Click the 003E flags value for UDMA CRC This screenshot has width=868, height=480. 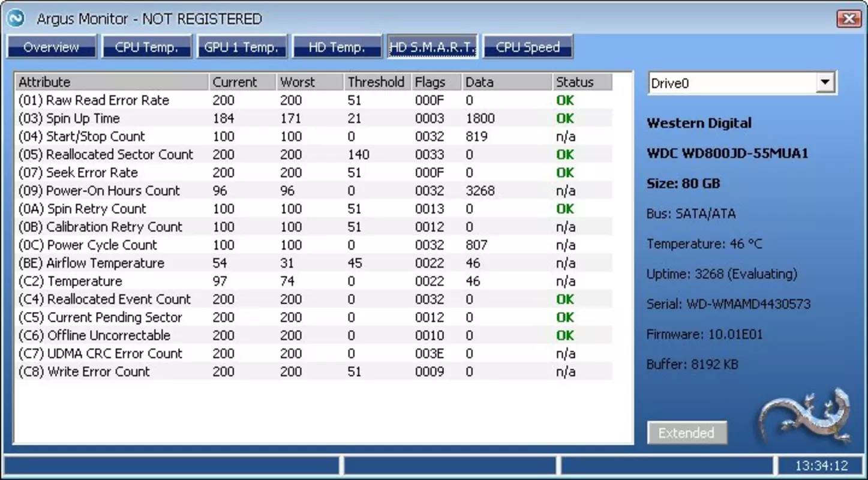[x=430, y=353]
